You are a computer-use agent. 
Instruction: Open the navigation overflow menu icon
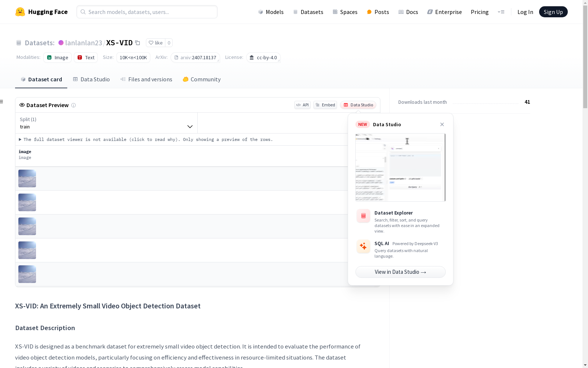pos(501,12)
